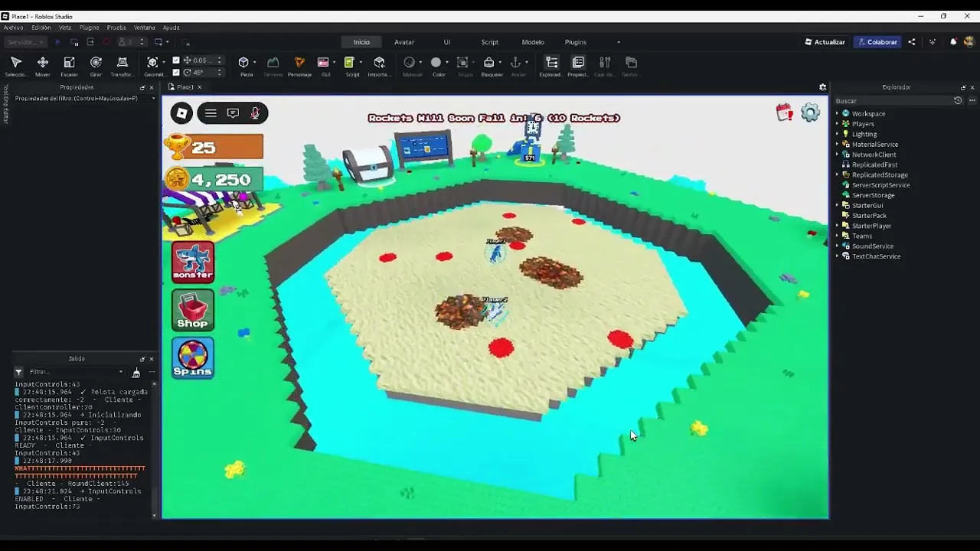The image size is (980, 551).
Task: Click the Colaborar button
Action: 877,42
